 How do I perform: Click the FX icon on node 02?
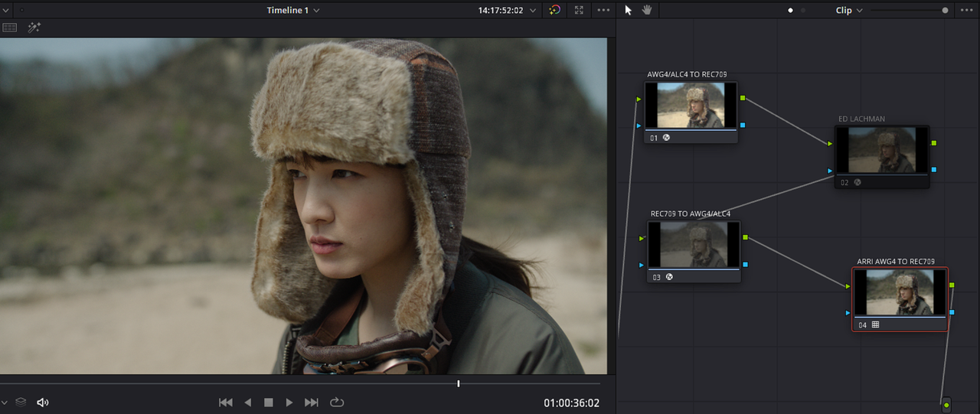pyautogui.click(x=857, y=182)
